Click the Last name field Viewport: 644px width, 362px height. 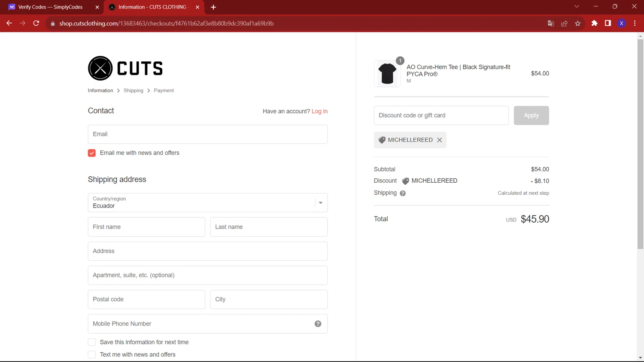click(269, 227)
